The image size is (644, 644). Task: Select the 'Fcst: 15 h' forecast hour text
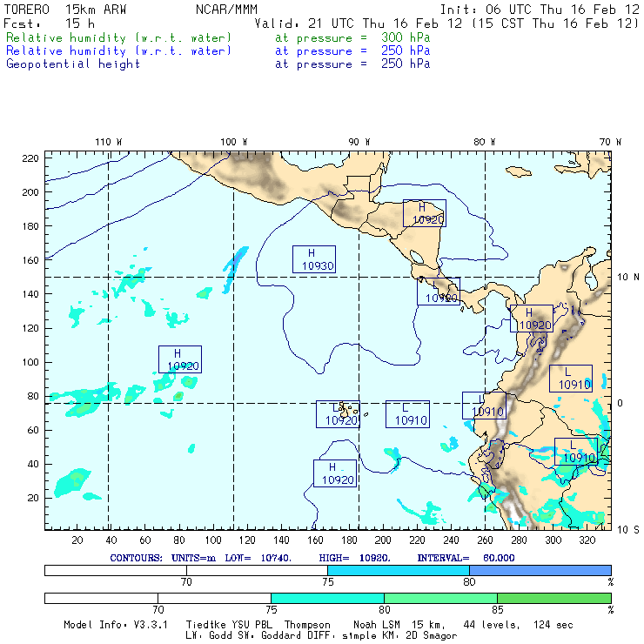click(50, 23)
